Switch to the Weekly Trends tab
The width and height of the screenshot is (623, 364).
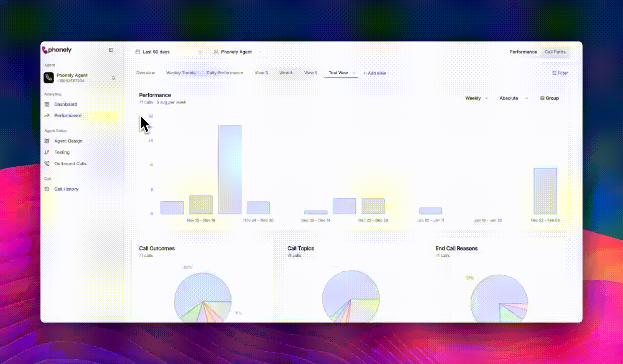click(181, 73)
